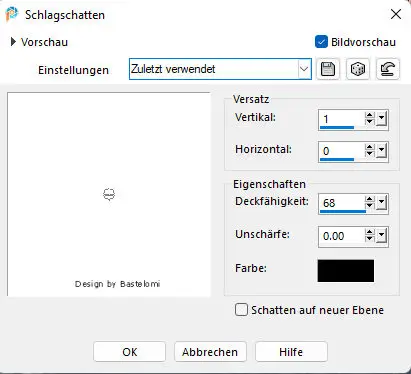Decrease the Horizontal offset with down arrow
Image resolution: width=411 pixels, height=374 pixels.
(369, 154)
